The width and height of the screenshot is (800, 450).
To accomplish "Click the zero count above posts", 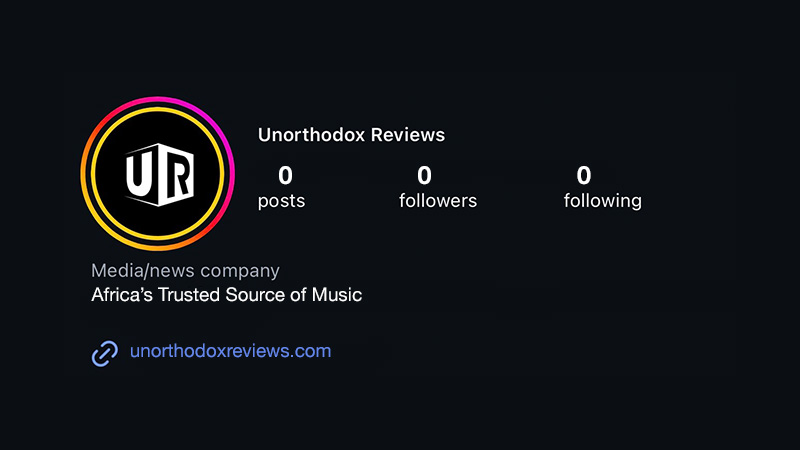I will pos(285,176).
